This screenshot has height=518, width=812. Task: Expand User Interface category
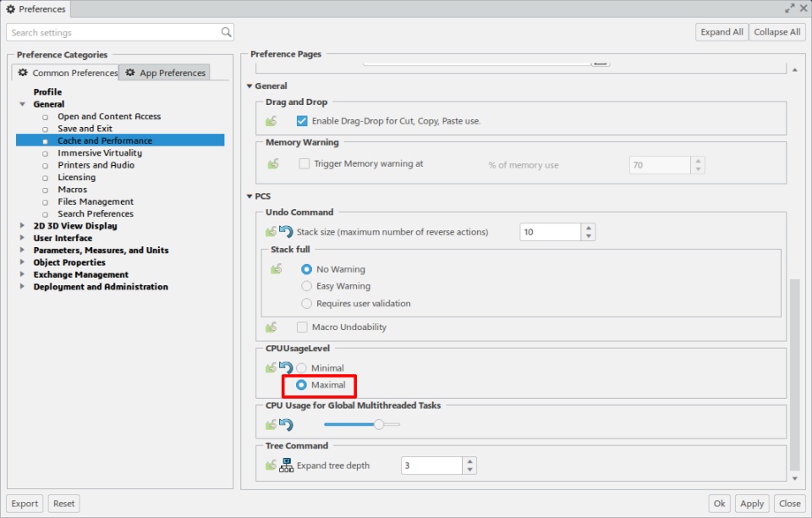(22, 238)
